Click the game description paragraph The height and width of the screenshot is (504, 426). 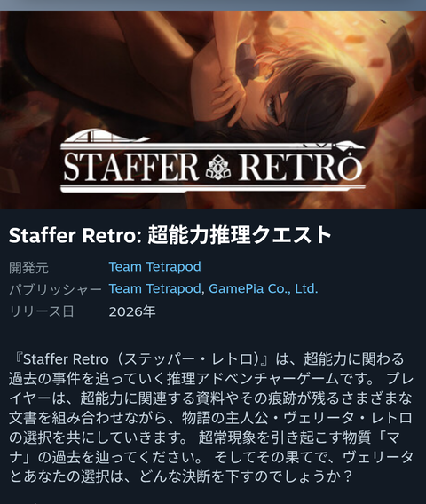tap(211, 418)
